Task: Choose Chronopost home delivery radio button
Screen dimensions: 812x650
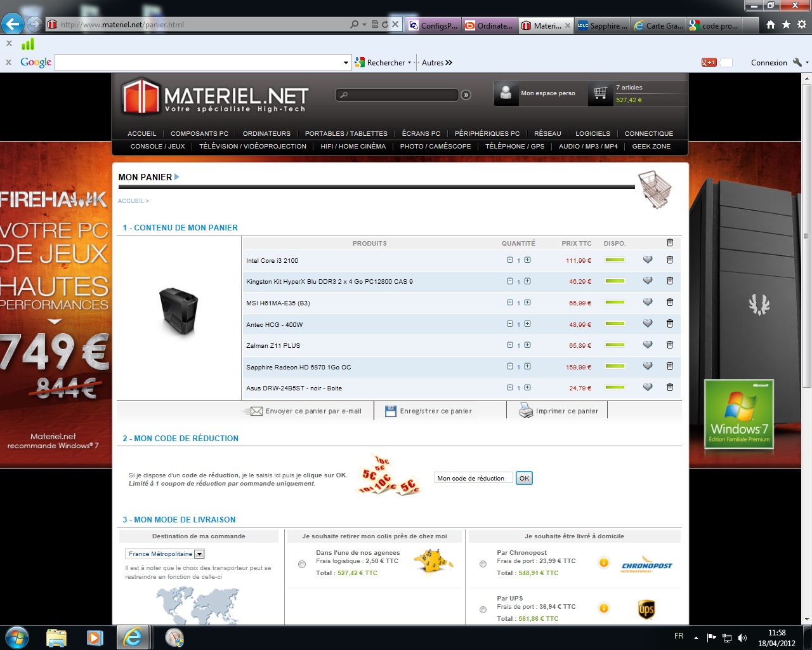Action: click(x=483, y=564)
